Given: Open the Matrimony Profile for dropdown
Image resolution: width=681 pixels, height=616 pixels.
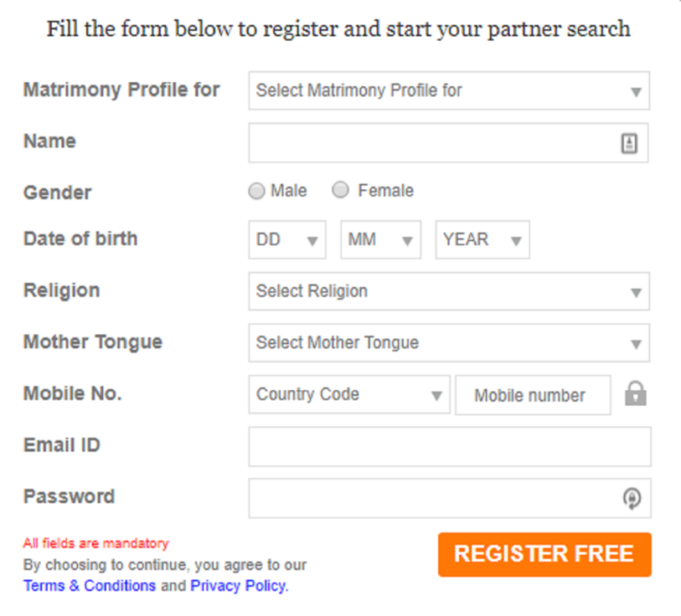Looking at the screenshot, I should coord(449,90).
